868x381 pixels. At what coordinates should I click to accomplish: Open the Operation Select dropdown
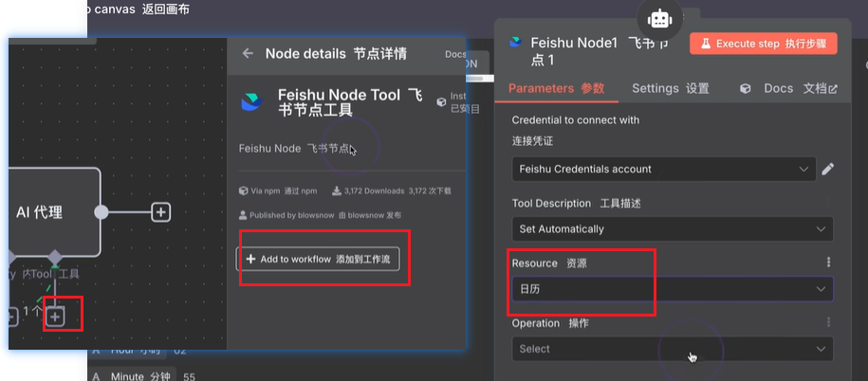(x=673, y=349)
